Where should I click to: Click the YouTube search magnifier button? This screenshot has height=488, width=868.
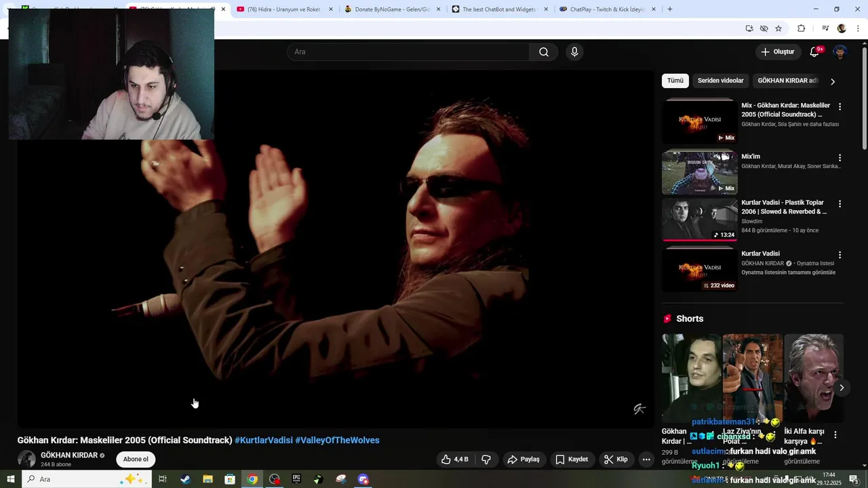click(x=544, y=52)
